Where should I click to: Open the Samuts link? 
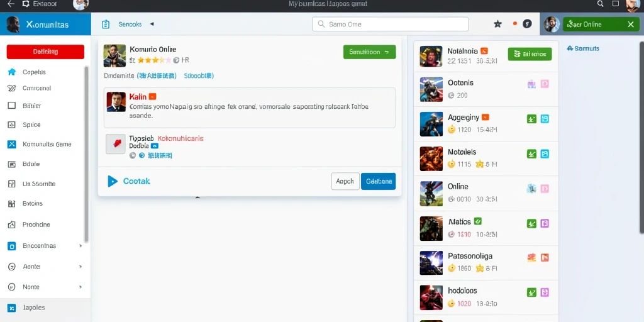[583, 48]
